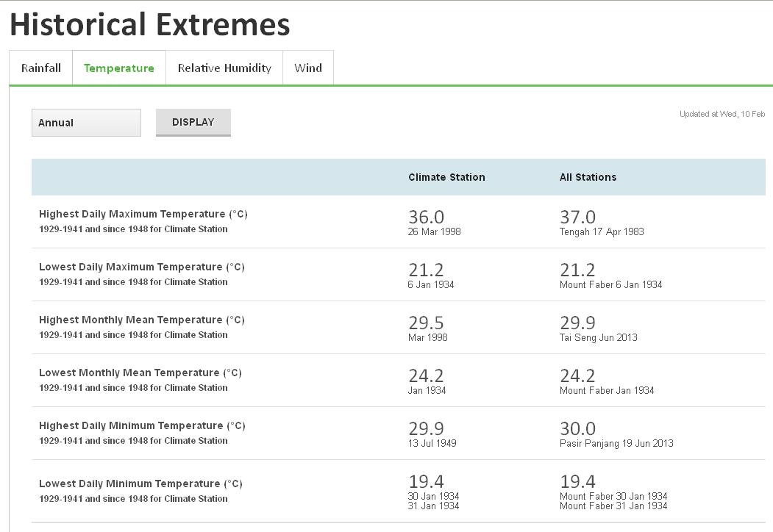773x532 pixels.
Task: Click the Historical Extremes page heading
Action: [150, 24]
